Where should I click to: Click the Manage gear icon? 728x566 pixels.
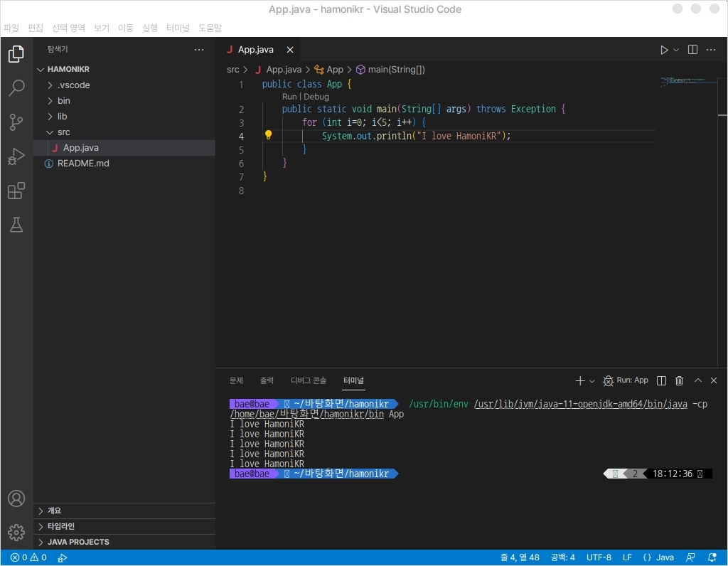click(16, 532)
